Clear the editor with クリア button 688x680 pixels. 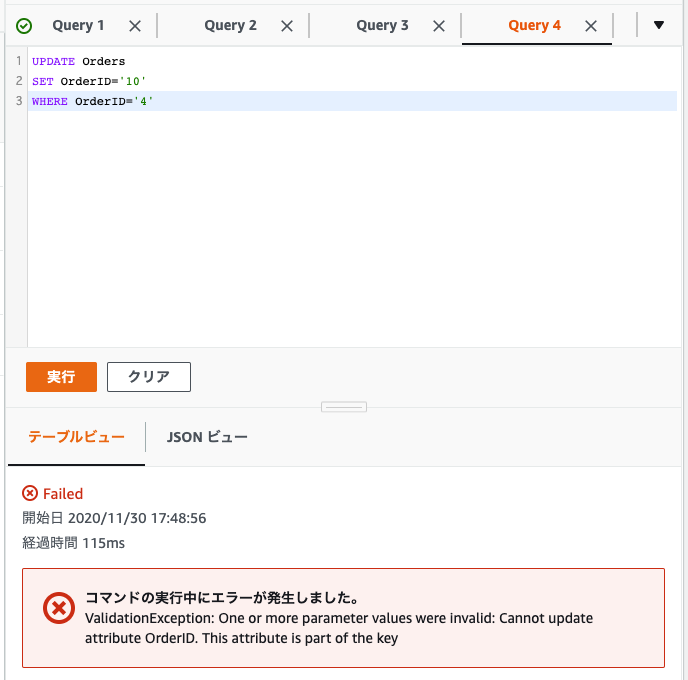[x=149, y=377]
